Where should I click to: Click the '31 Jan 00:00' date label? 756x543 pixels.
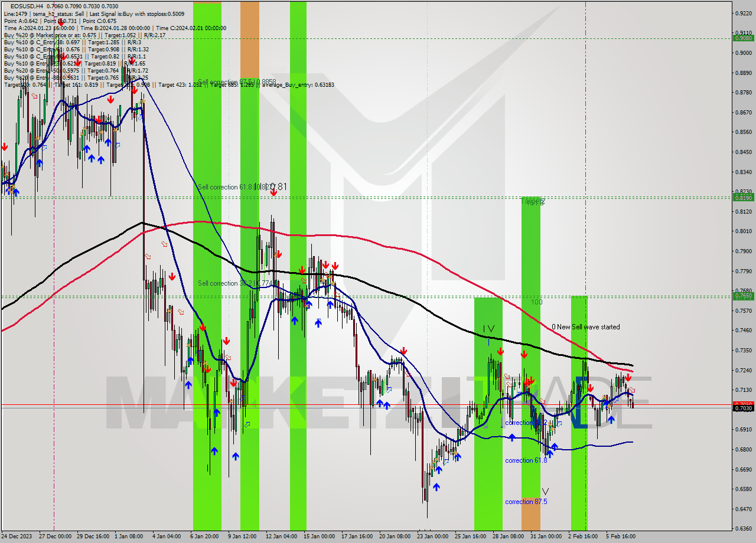point(546,537)
